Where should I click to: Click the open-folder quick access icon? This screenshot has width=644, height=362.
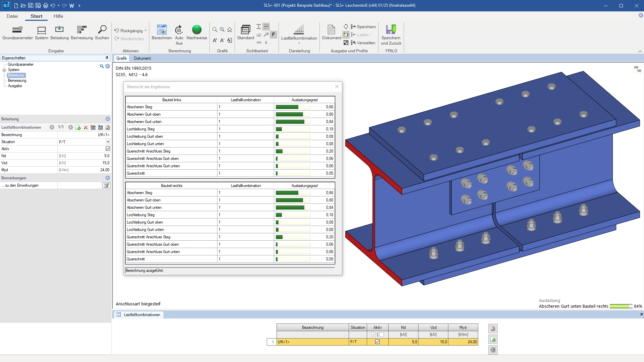(x=23, y=6)
